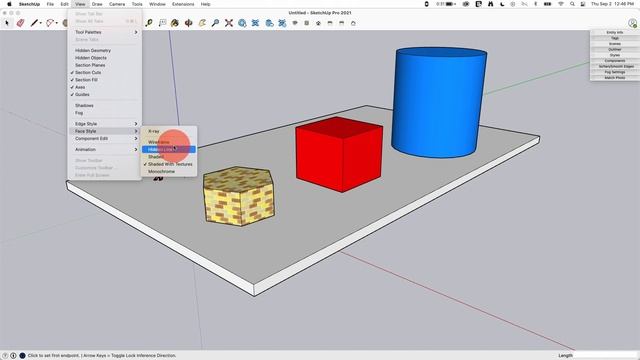Choose the Zoom magnifier tool
Viewport: 640px width, 360px height.
click(215, 23)
